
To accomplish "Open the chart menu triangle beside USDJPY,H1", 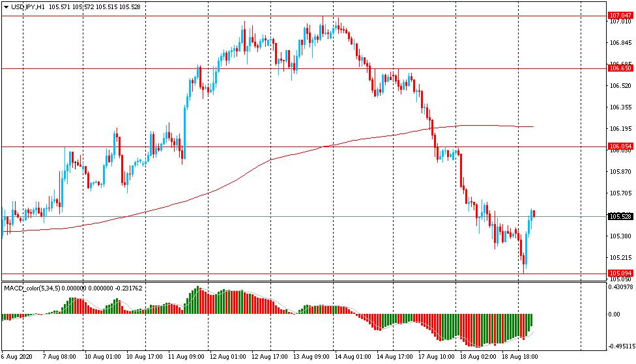I will click(x=6, y=7).
